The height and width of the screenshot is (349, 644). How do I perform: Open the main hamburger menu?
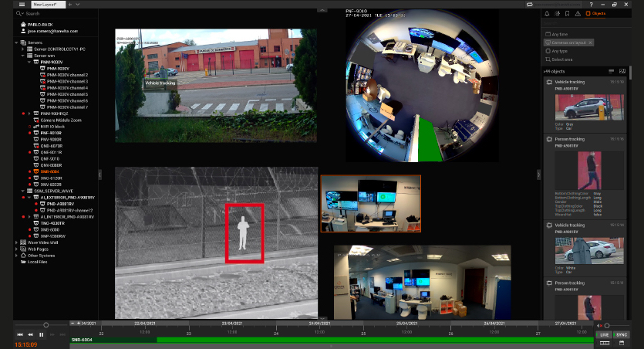[x=22, y=5]
